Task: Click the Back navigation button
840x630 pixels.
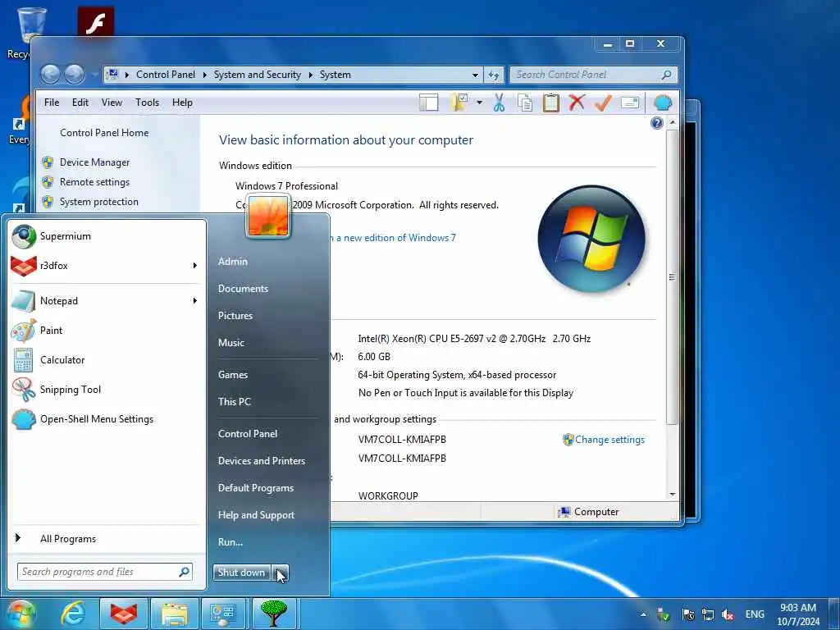Action: (x=51, y=75)
